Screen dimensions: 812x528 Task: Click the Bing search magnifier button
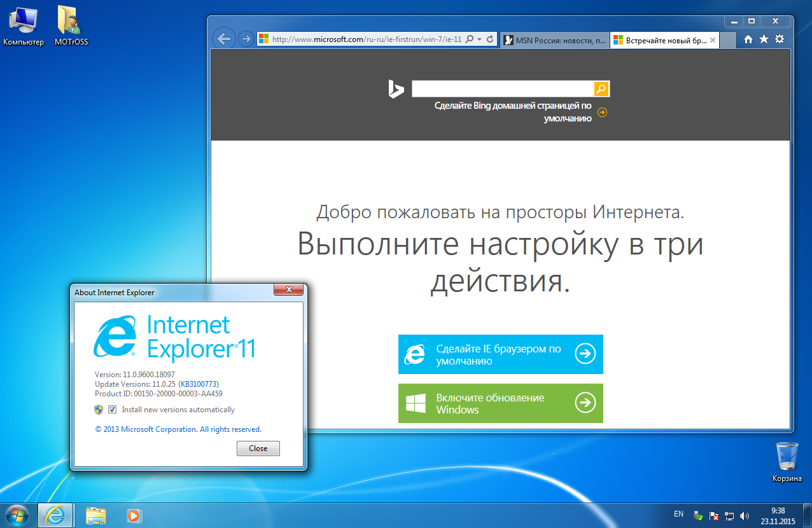click(601, 88)
